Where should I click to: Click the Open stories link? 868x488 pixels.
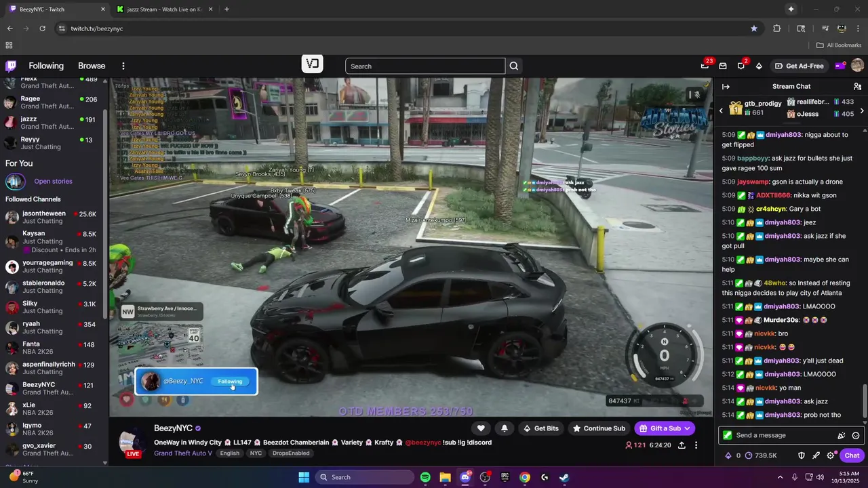(x=53, y=182)
